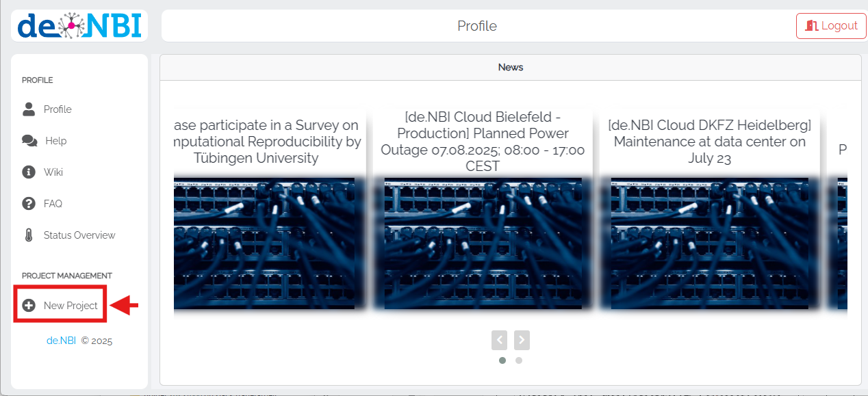Click the Help chat bubbles icon
This screenshot has width=868, height=396.
(x=29, y=140)
